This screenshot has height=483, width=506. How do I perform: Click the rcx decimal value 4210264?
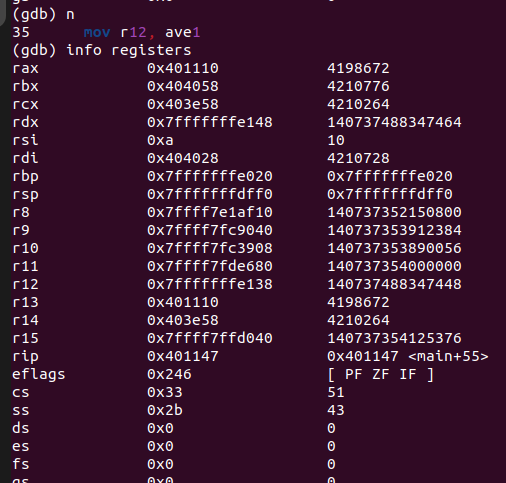click(x=358, y=104)
